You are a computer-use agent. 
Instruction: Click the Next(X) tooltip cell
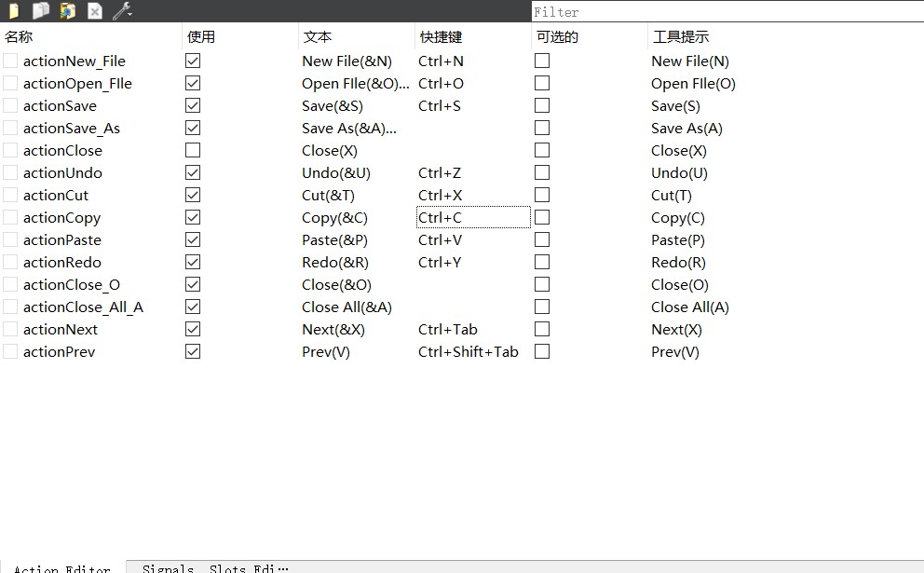click(676, 330)
